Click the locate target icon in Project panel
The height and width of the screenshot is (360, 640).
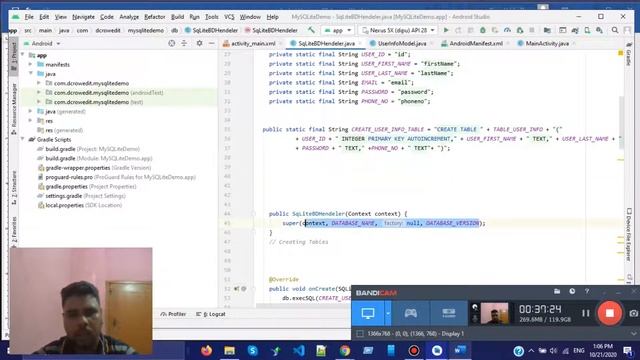[x=171, y=43]
